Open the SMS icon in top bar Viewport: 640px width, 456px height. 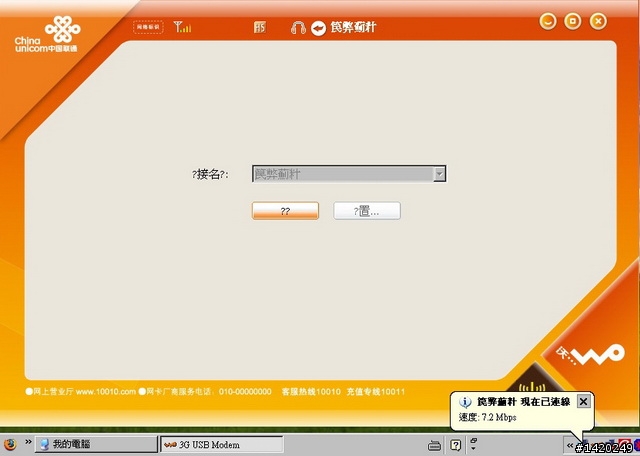point(260,27)
